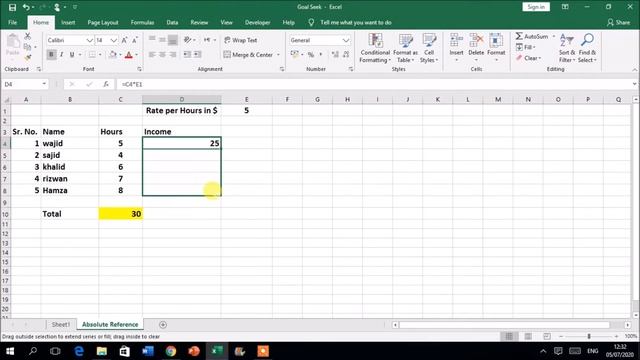Image resolution: width=640 pixels, height=360 pixels.
Task: Decrease font size
Action: (135, 40)
